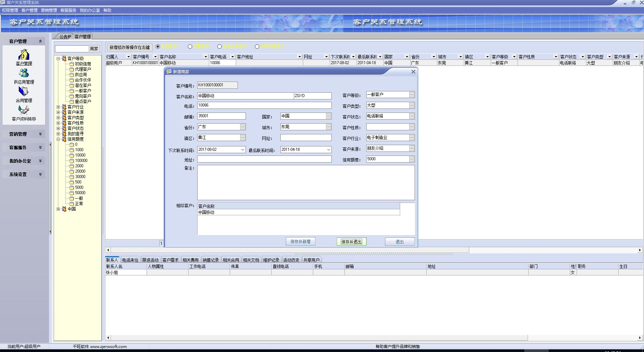Click the 重点客户 folder icon
644x352 pixels.
coord(71,101)
